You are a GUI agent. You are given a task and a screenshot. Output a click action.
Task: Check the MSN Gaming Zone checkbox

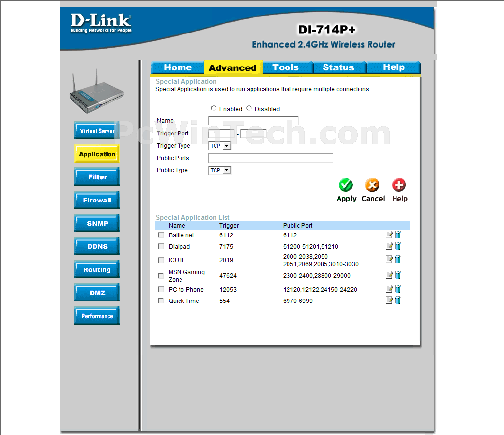point(161,276)
